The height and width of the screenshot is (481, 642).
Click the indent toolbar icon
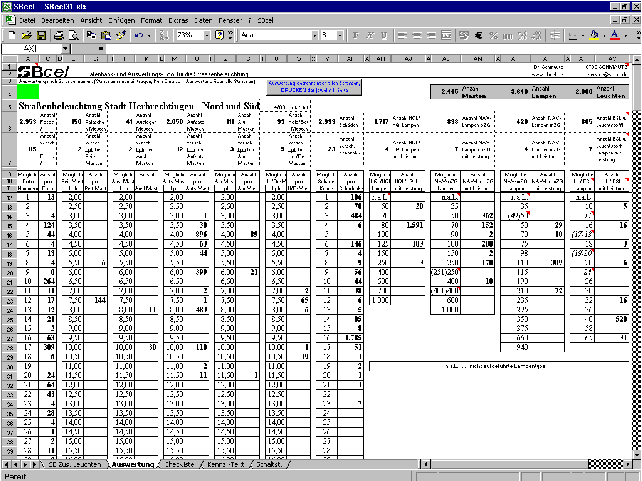point(555,36)
